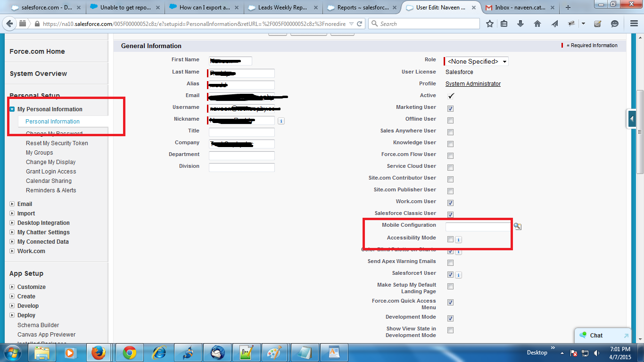This screenshot has width=644, height=362.
Task: Switch to 'How can I export a...' tab
Action: click(204, 7)
